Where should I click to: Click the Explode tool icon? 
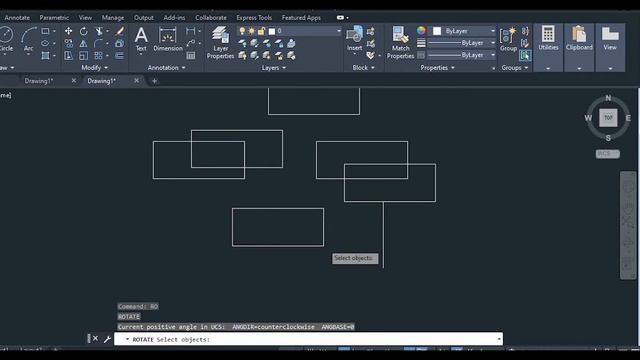pyautogui.click(x=120, y=43)
